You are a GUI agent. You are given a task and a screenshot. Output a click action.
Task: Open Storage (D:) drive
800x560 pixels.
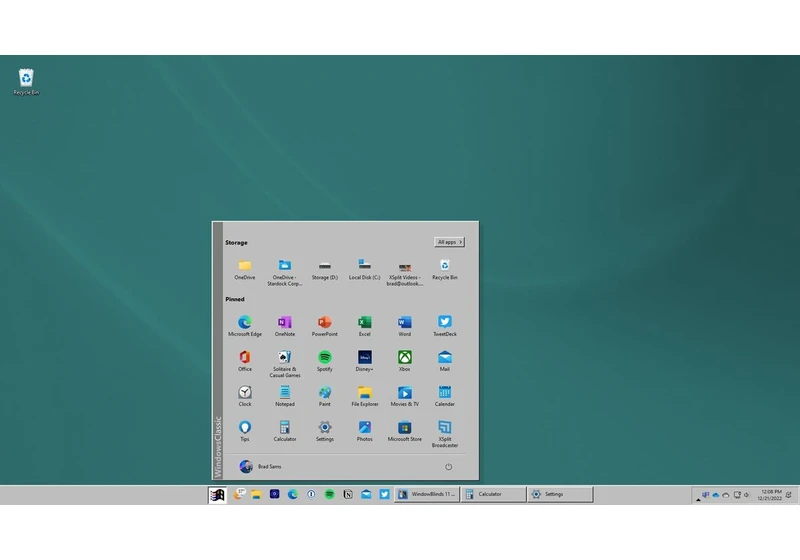click(324, 270)
